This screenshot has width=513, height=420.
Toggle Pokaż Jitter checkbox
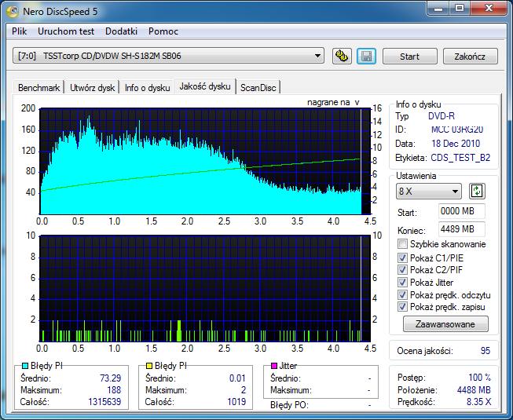pyautogui.click(x=402, y=282)
